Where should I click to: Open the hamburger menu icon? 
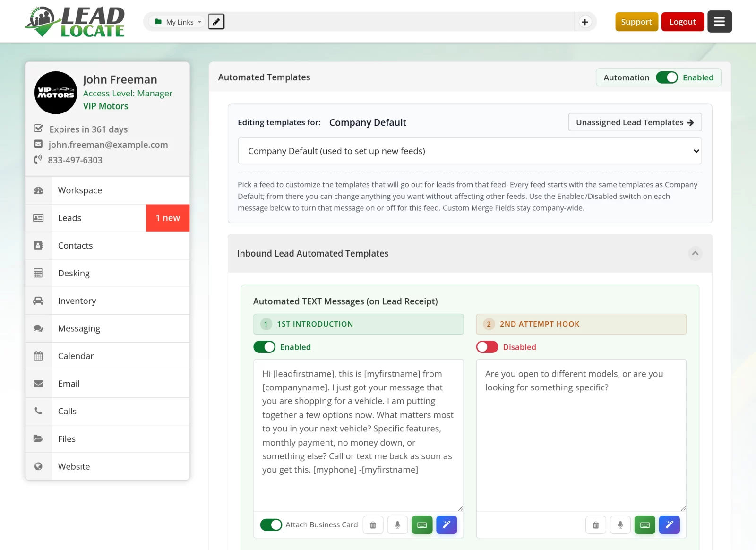(x=719, y=22)
